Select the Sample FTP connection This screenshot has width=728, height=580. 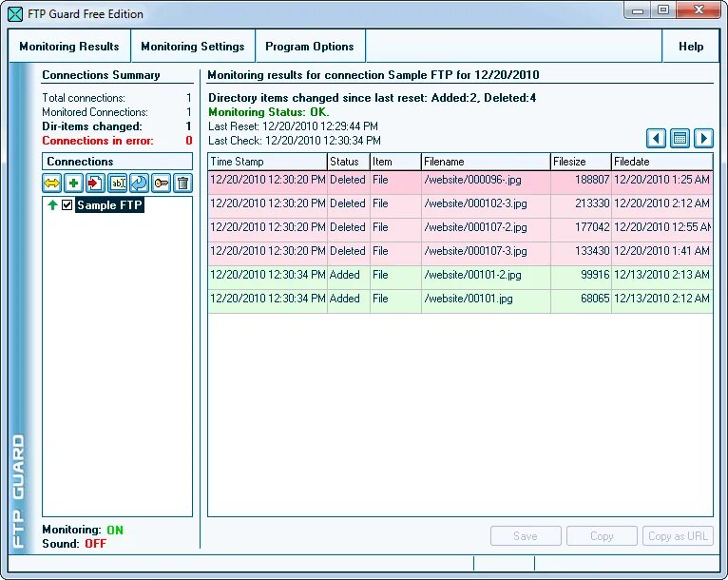[x=109, y=204]
